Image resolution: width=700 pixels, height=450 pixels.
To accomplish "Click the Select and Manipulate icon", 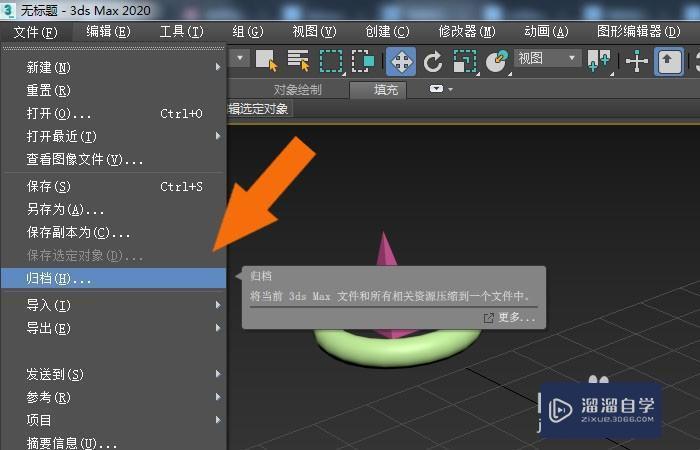I will (636, 61).
